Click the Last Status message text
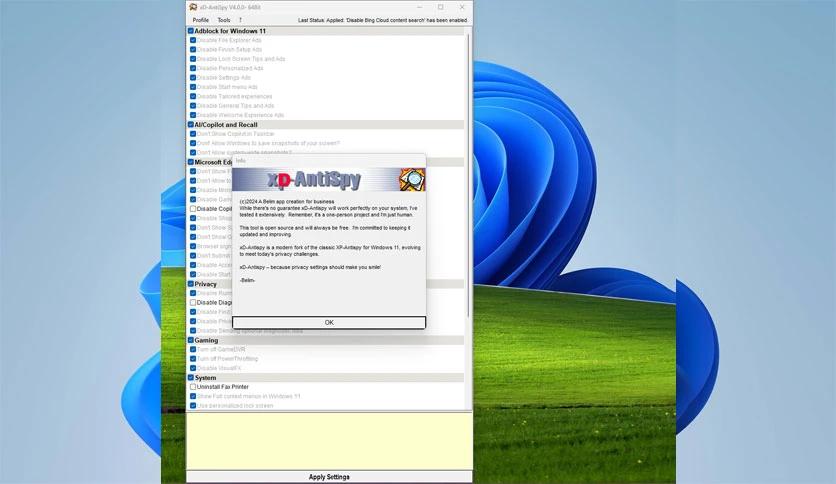 tap(382, 20)
